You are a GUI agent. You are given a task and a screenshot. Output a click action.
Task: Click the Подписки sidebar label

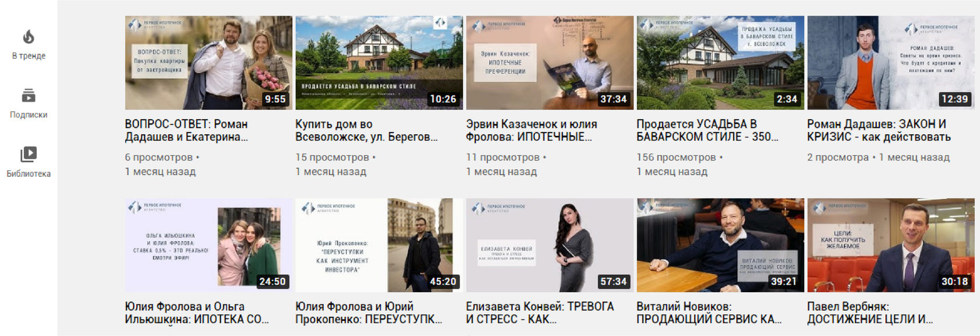point(29,115)
